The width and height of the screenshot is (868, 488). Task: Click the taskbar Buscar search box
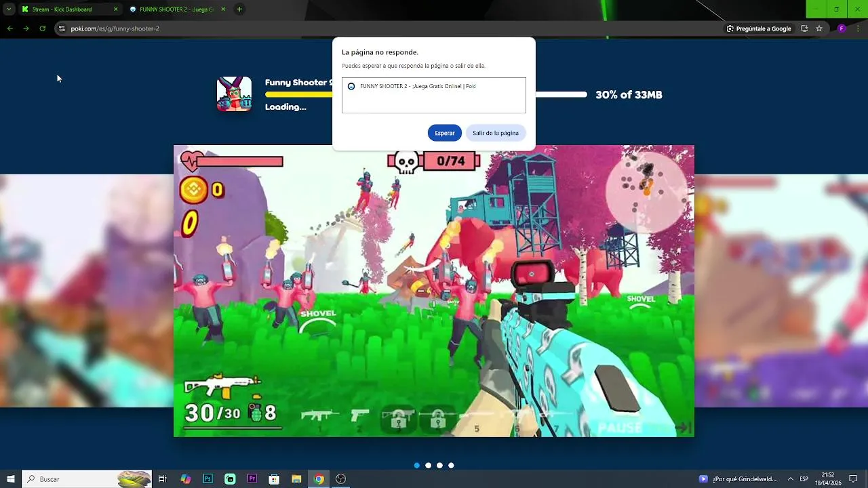point(87,479)
